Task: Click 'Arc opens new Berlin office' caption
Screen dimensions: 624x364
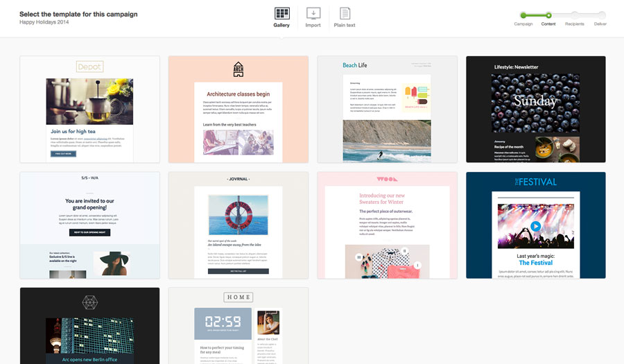Action: click(89, 359)
